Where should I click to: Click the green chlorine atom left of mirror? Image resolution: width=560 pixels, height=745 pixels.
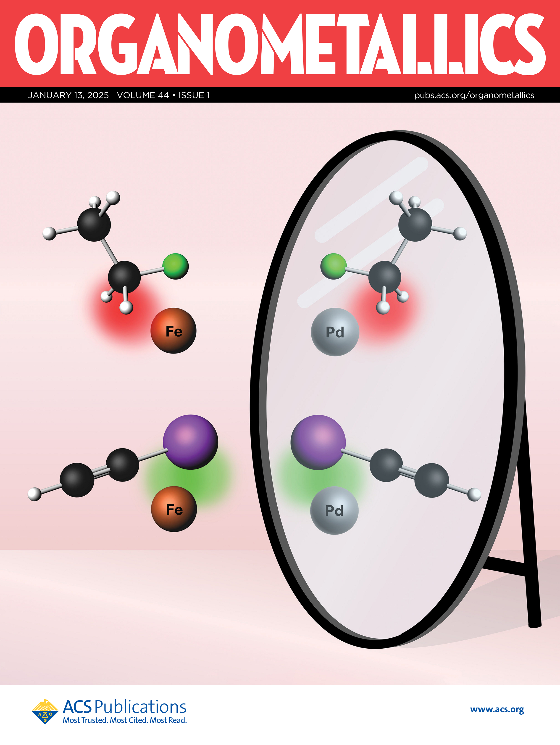(x=175, y=266)
